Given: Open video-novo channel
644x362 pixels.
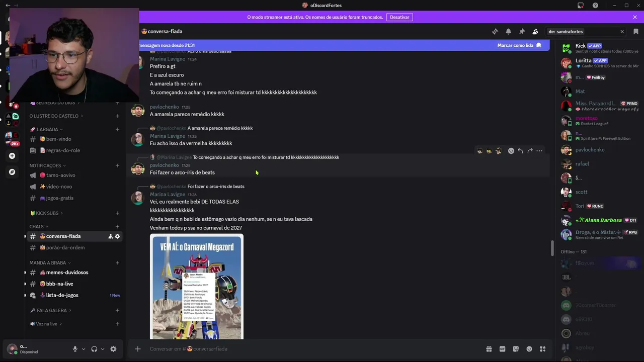Looking at the screenshot, I should [75, 187].
